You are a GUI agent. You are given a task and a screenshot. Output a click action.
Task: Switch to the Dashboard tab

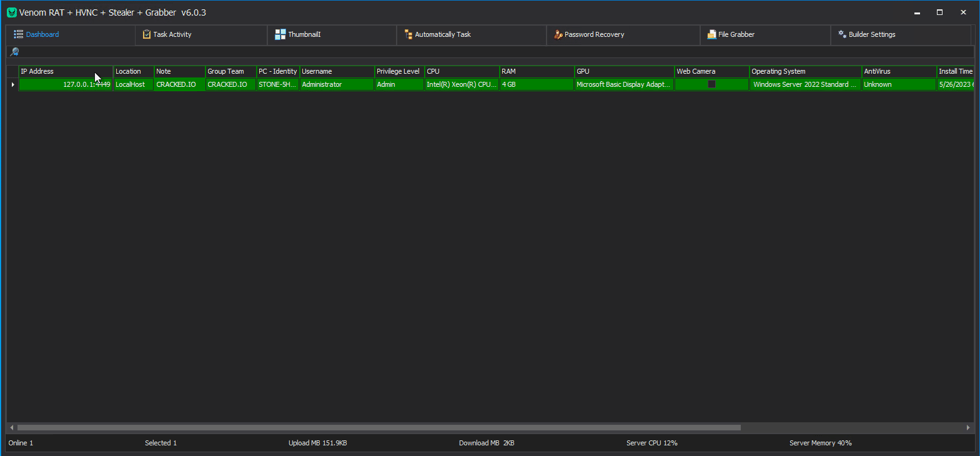[70, 34]
